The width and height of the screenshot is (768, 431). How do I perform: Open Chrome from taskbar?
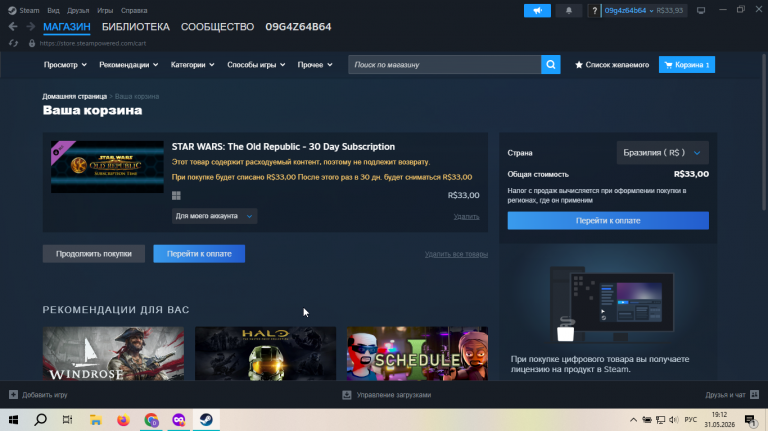[151, 420]
